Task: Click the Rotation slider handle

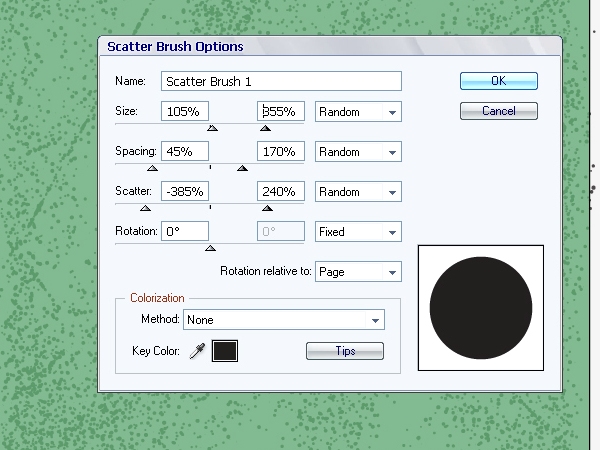Action: (210, 248)
